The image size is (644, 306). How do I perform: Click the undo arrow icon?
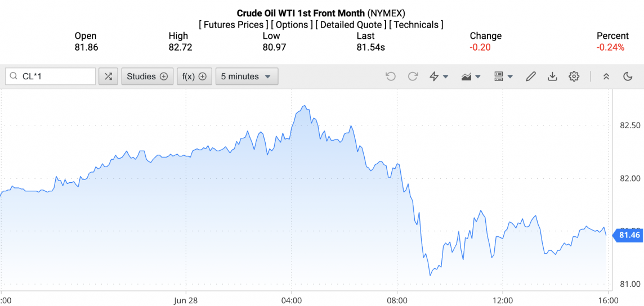[391, 76]
